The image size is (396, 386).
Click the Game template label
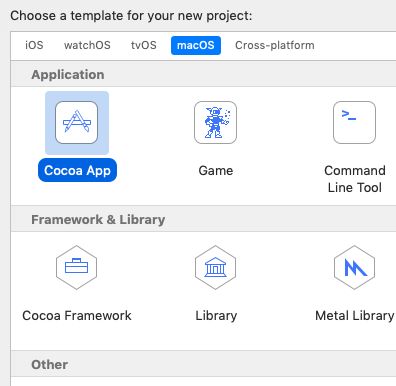[216, 171]
